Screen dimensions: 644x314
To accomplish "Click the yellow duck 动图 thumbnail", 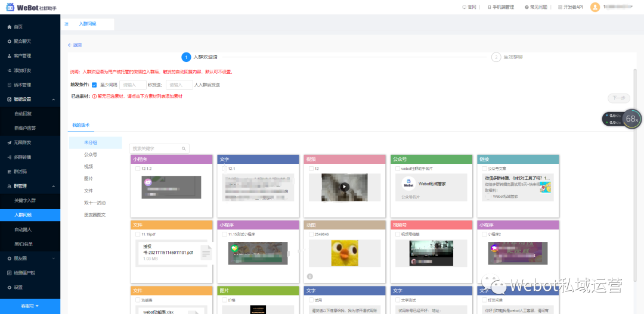I will (x=345, y=253).
